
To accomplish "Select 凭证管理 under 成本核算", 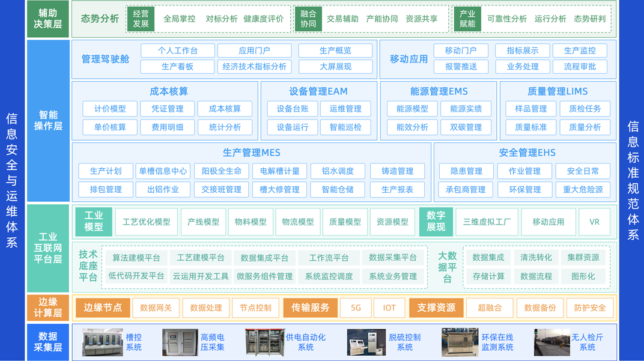I will click(167, 109).
